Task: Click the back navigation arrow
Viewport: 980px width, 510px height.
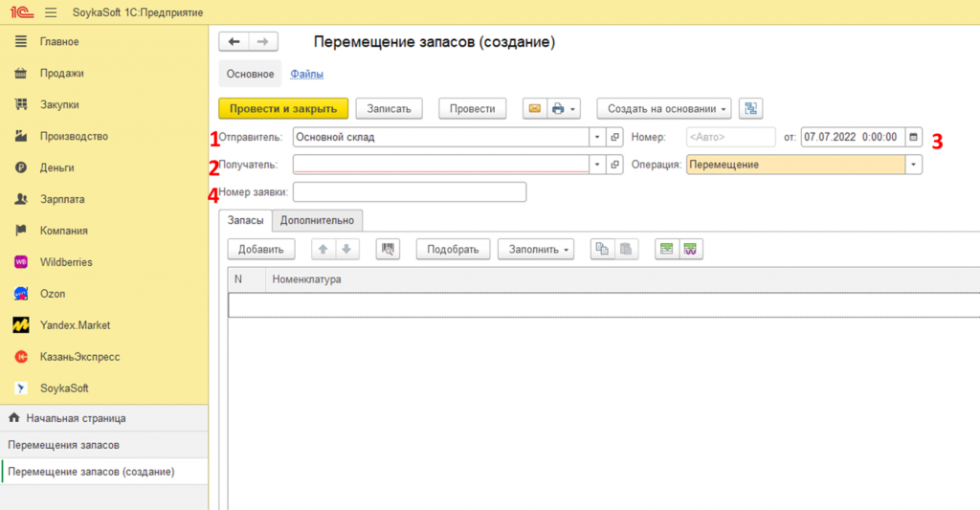Action: [234, 42]
